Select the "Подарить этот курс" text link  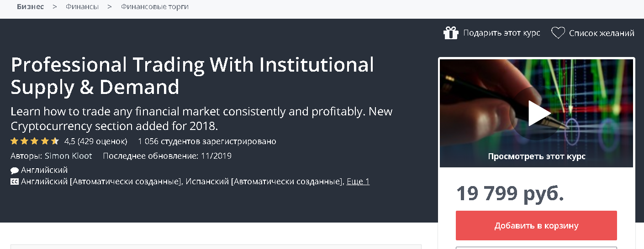tap(501, 33)
